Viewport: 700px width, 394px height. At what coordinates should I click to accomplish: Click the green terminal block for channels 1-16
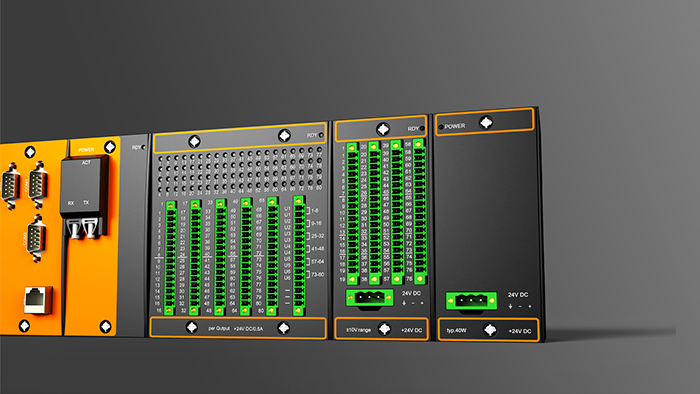[x=170, y=258]
